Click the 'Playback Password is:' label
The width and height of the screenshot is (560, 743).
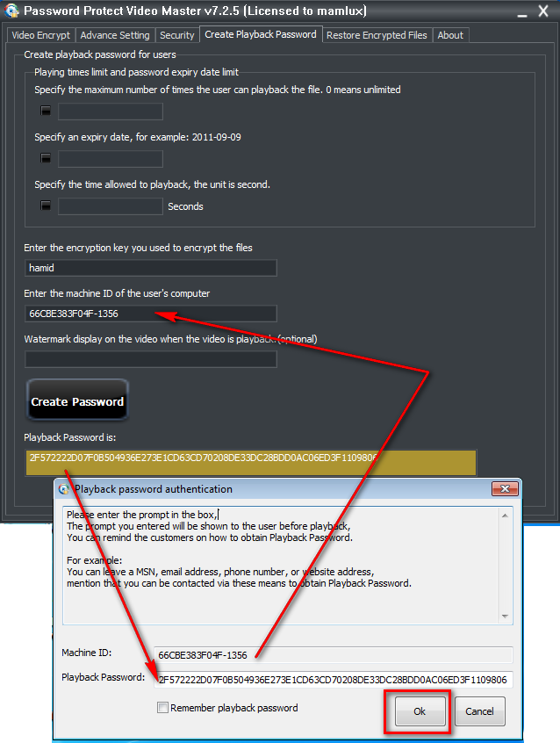click(70, 437)
